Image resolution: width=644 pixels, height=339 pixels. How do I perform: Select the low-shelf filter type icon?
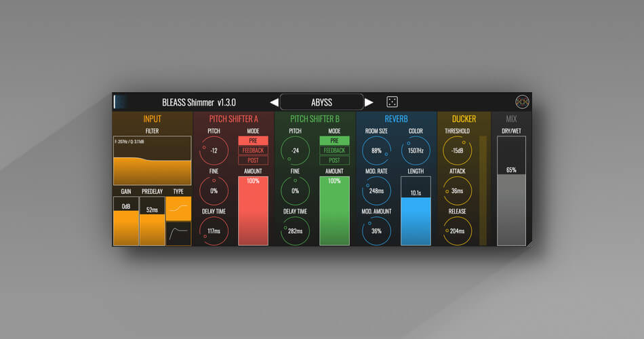pos(178,209)
